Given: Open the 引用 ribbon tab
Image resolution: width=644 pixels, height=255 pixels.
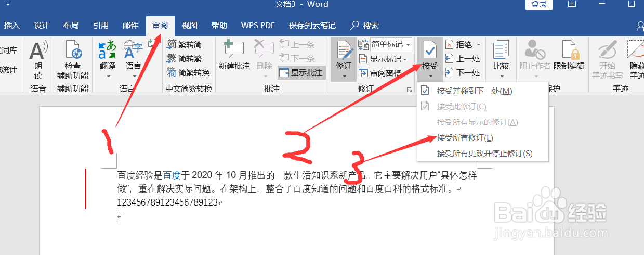Looking at the screenshot, I should 101,25.
